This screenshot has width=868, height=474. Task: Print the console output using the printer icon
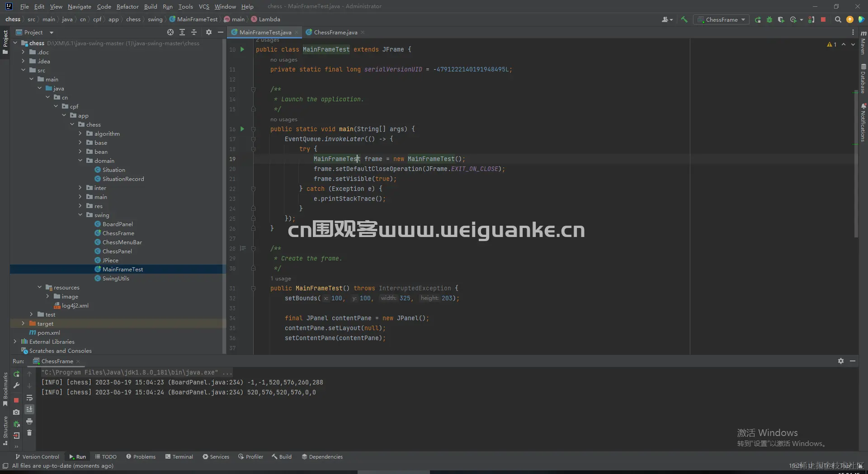tap(29, 421)
